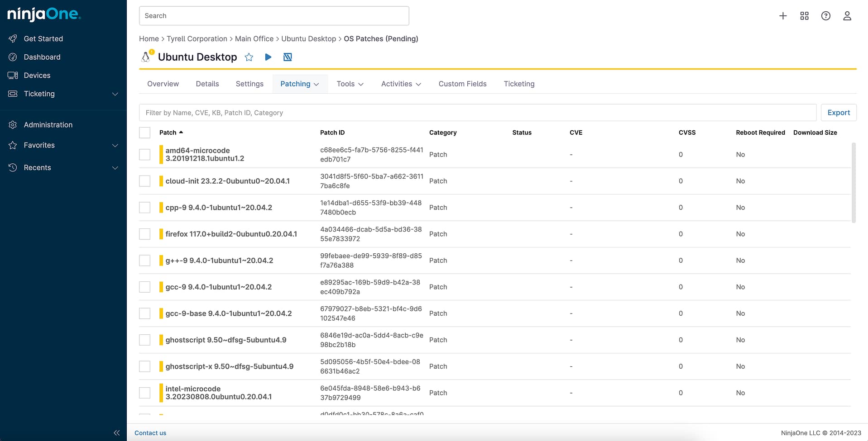Open the Tyrell Corporation breadcrumb link

point(197,38)
